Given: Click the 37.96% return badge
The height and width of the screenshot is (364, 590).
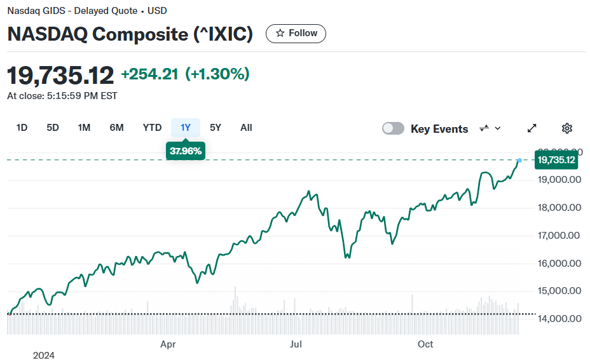Looking at the screenshot, I should (x=186, y=151).
